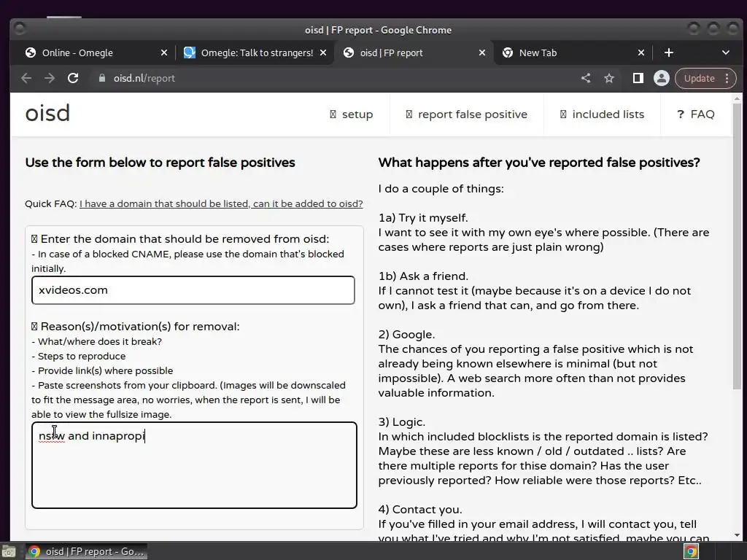Screen dimensions: 747x560
Task: Open the Chrome profile avatar
Action: pyautogui.click(x=661, y=78)
